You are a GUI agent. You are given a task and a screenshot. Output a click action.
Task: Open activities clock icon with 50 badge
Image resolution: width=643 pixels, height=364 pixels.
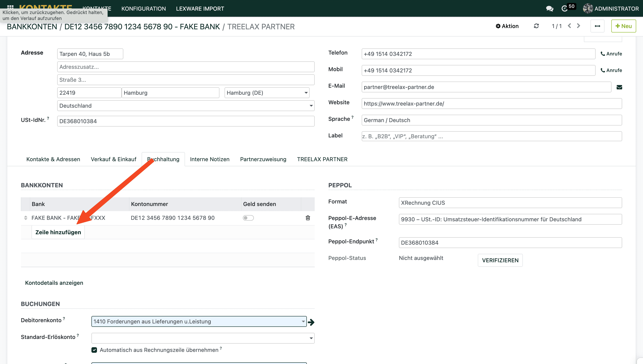pyautogui.click(x=565, y=9)
